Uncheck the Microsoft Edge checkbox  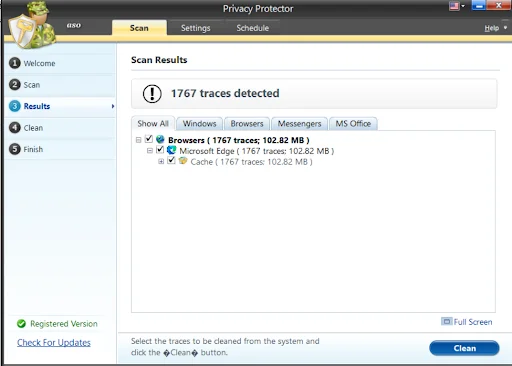tap(160, 150)
